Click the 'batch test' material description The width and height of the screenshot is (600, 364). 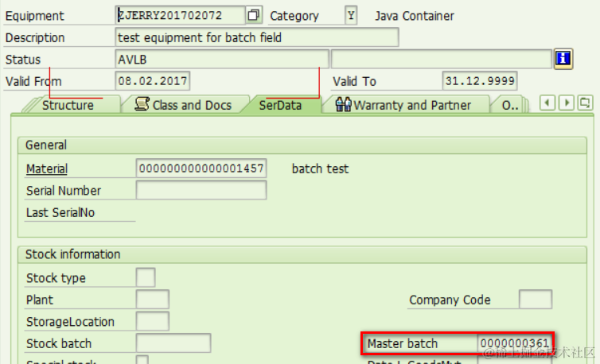point(320,168)
